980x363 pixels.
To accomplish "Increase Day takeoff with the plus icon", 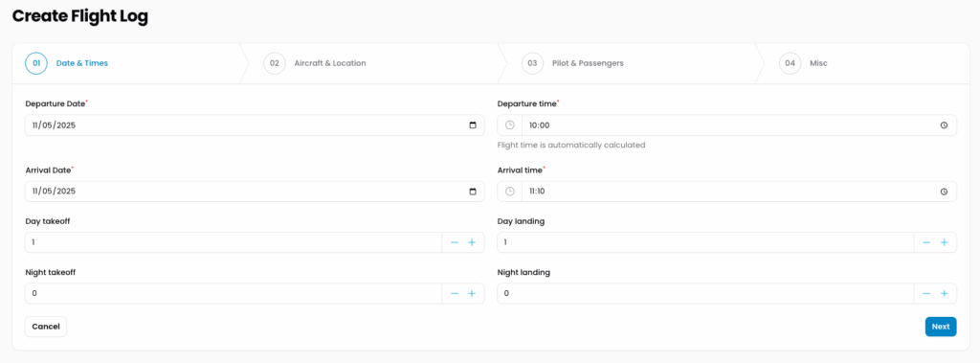I will click(472, 242).
